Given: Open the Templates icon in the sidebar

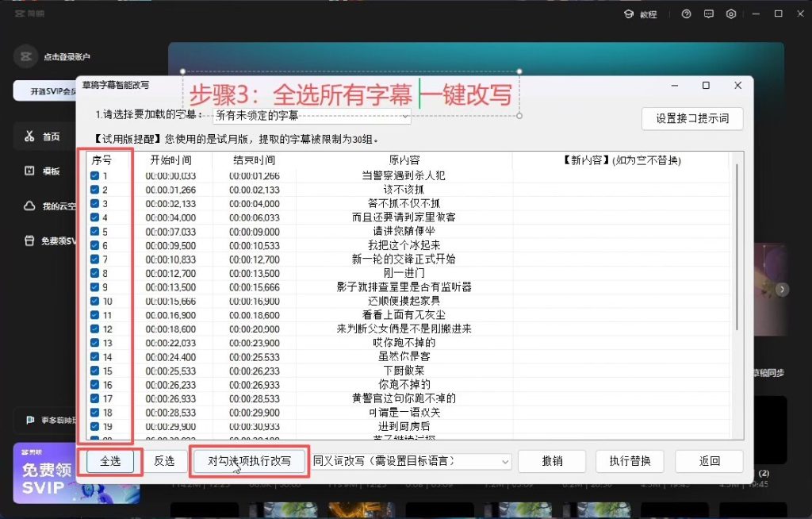Looking at the screenshot, I should (x=29, y=171).
